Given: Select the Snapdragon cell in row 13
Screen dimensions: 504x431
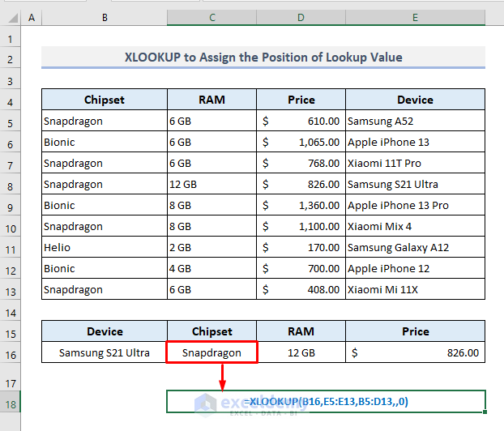Looking at the screenshot, I should click(105, 289).
